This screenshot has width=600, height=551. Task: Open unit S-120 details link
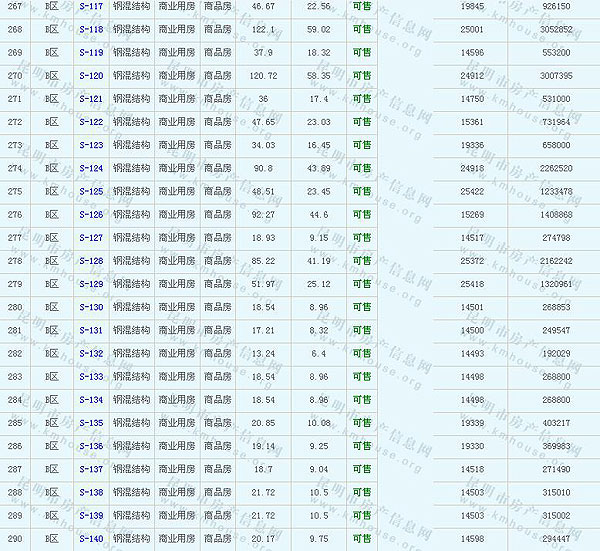(90, 75)
